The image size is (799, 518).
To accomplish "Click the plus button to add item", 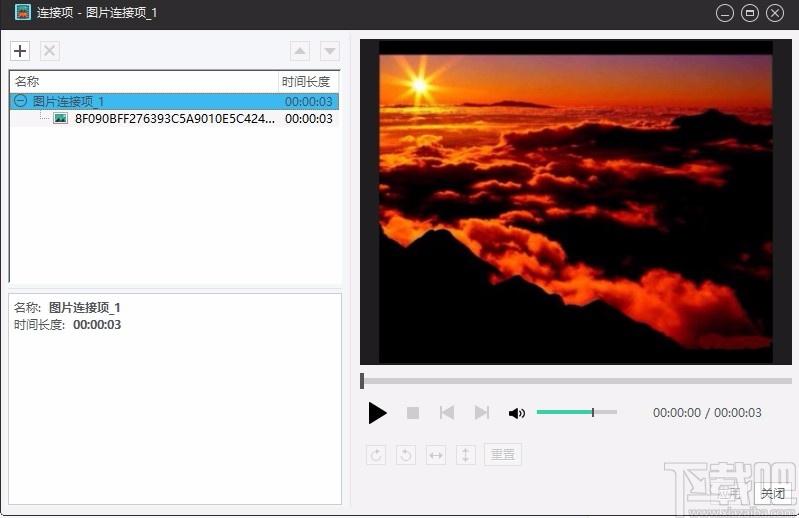I will pos(20,51).
